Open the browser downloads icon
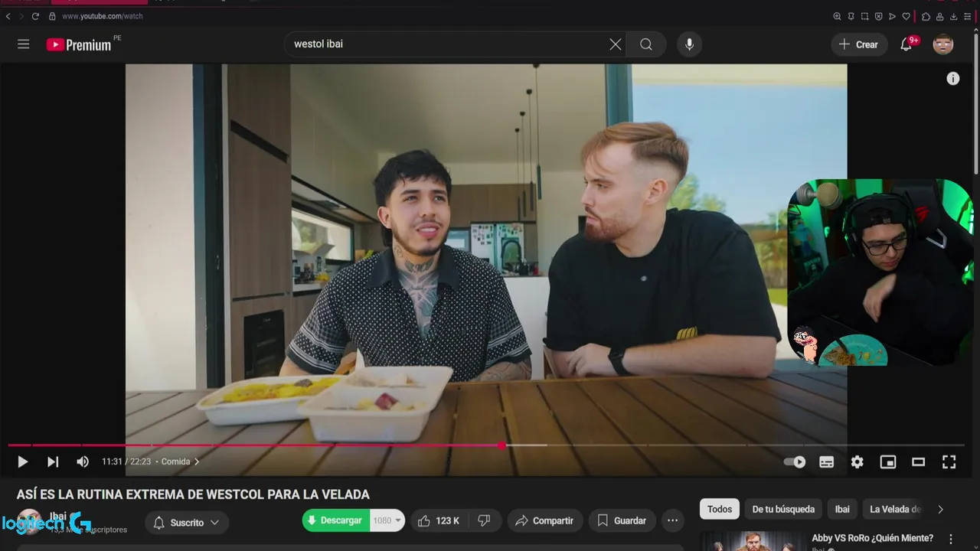980x551 pixels. [953, 16]
